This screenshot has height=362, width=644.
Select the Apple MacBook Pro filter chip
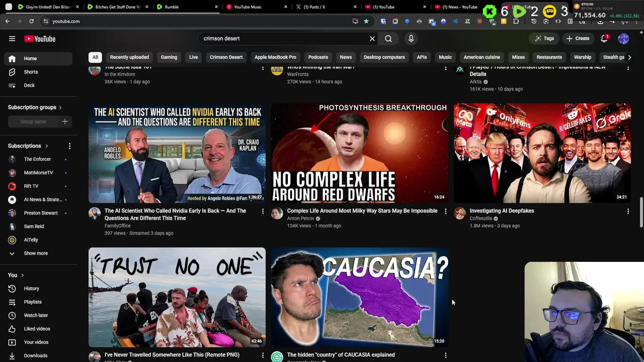275,57
